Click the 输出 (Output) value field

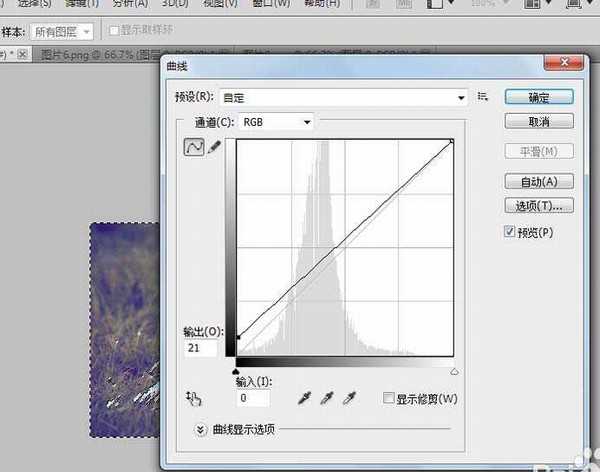[202, 348]
